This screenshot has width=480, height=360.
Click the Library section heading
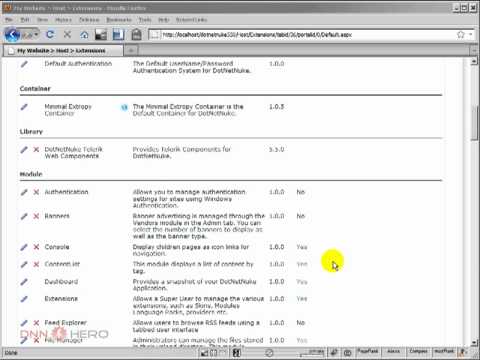pyautogui.click(x=31, y=132)
